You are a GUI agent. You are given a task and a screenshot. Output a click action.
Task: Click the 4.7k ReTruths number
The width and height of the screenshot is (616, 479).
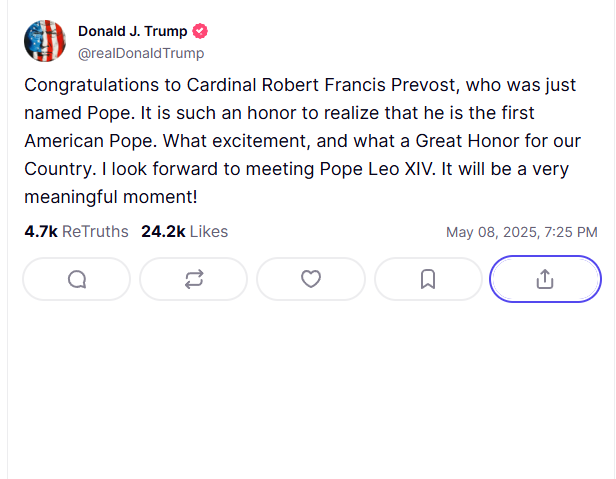(x=40, y=232)
